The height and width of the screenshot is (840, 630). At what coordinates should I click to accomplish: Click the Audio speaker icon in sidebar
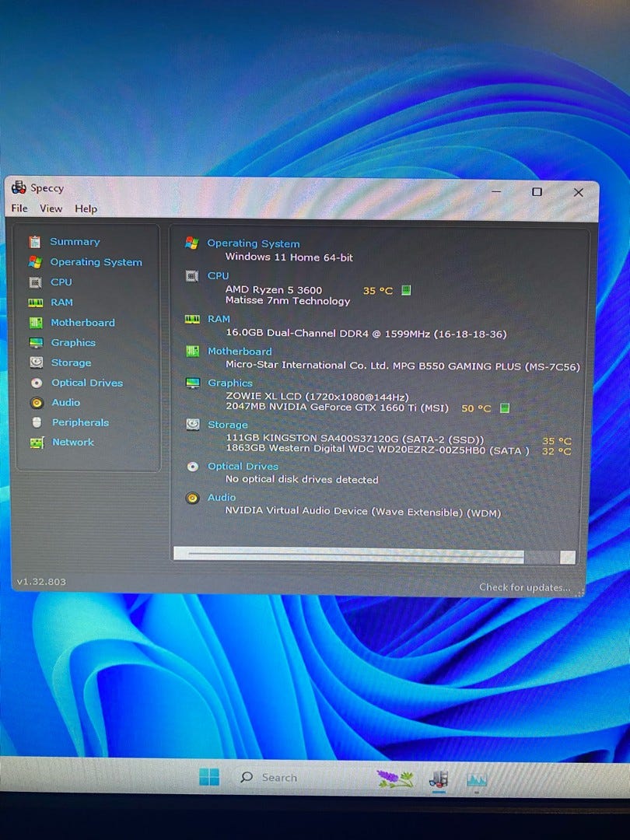pos(37,403)
